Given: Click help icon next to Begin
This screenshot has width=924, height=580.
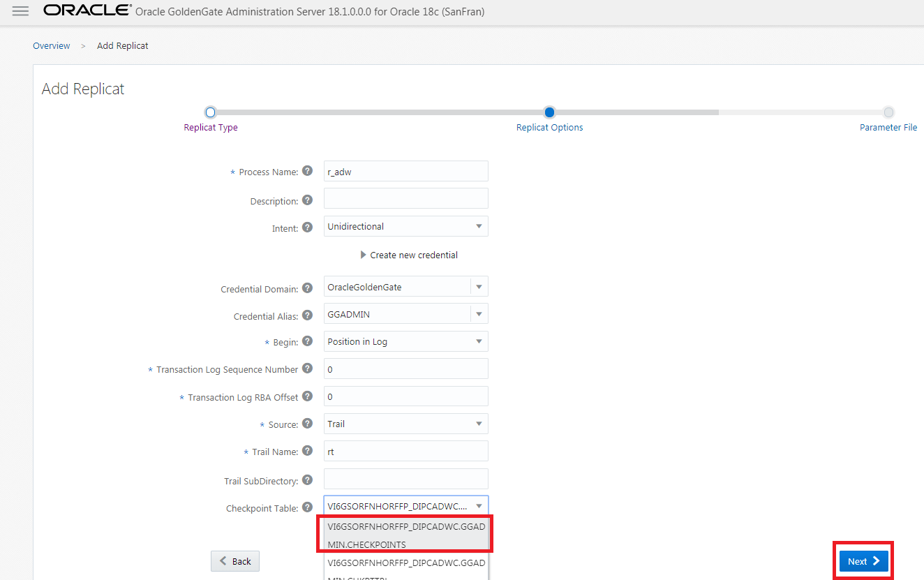Looking at the screenshot, I should pos(308,342).
